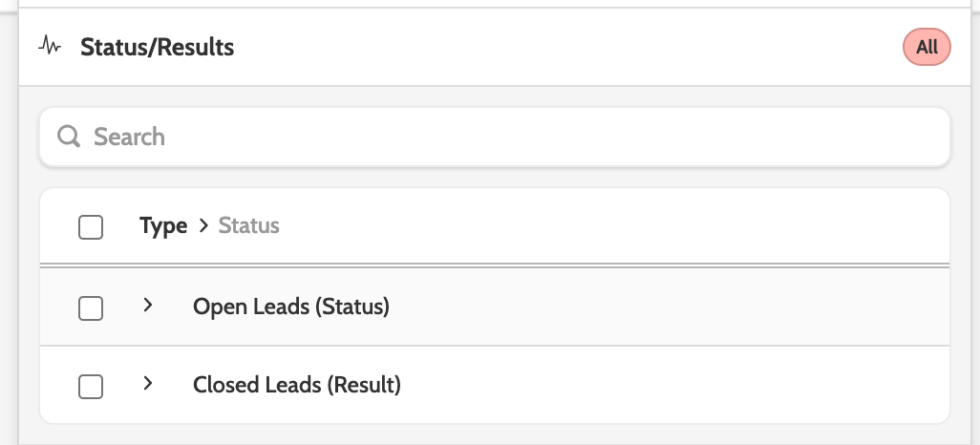Expand the Open Leads (Status) chevron
The width and height of the screenshot is (980, 445).
[147, 307]
